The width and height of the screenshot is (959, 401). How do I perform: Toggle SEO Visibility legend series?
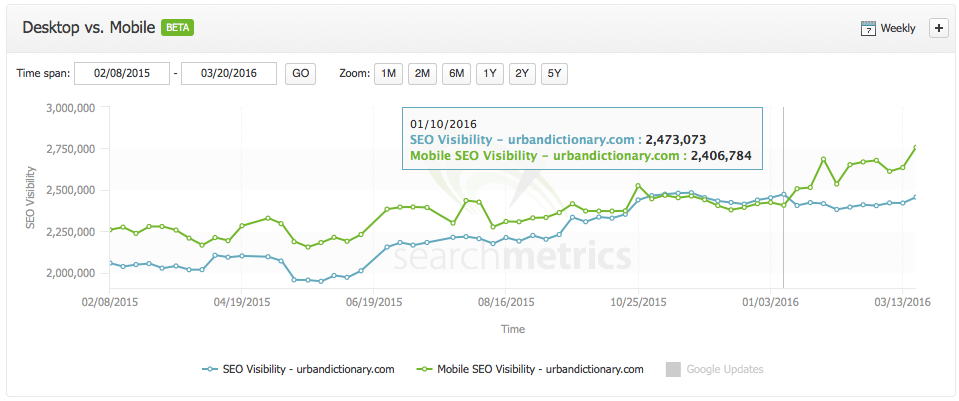[298, 369]
